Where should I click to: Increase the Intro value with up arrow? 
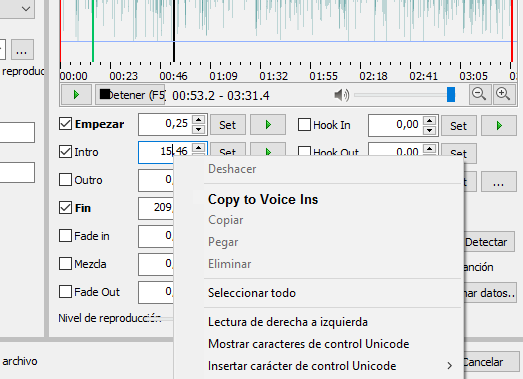tap(199, 148)
